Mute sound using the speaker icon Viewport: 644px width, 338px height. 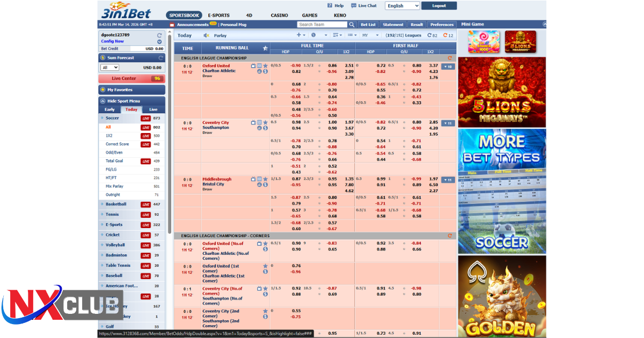(206, 35)
